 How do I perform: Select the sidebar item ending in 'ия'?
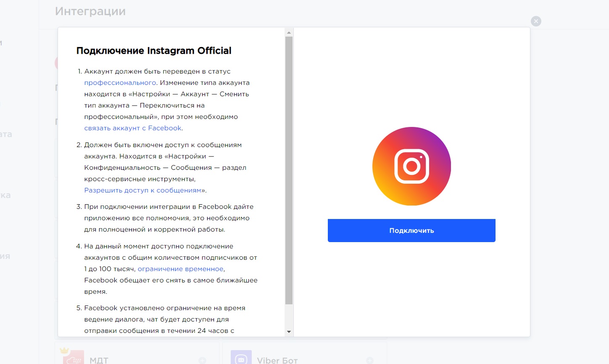[5, 256]
